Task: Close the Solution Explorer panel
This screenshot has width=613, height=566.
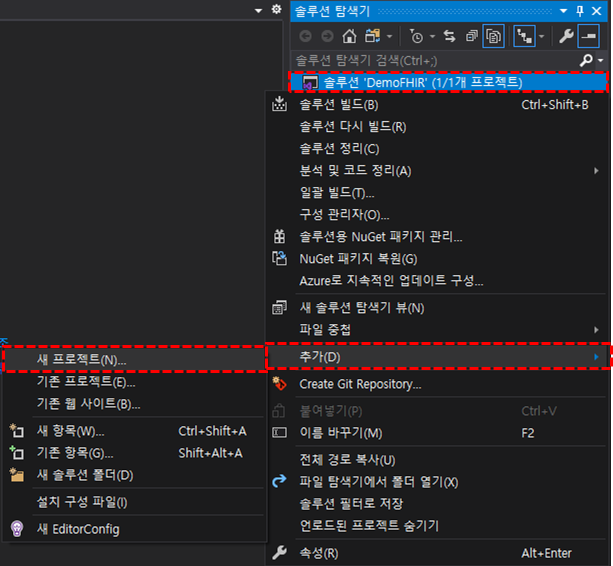Action: pyautogui.click(x=597, y=11)
